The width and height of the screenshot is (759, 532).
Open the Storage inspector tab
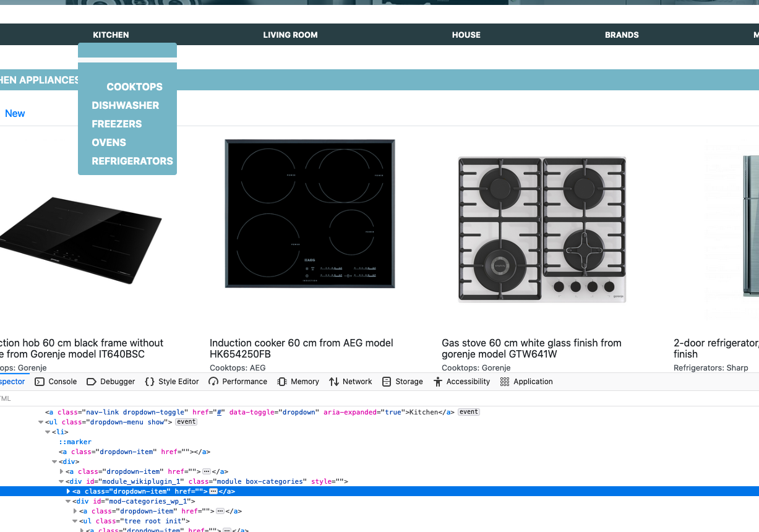[403, 382]
